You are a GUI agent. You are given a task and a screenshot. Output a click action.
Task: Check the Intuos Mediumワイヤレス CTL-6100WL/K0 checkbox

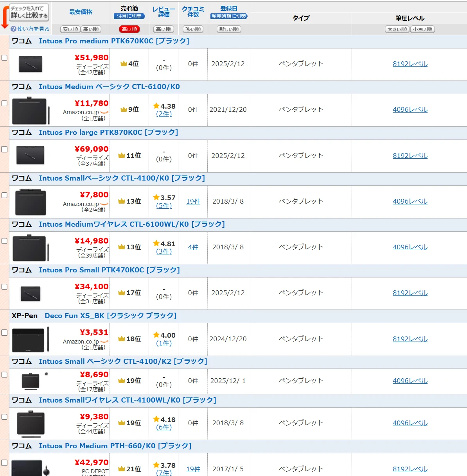pos(4,241)
